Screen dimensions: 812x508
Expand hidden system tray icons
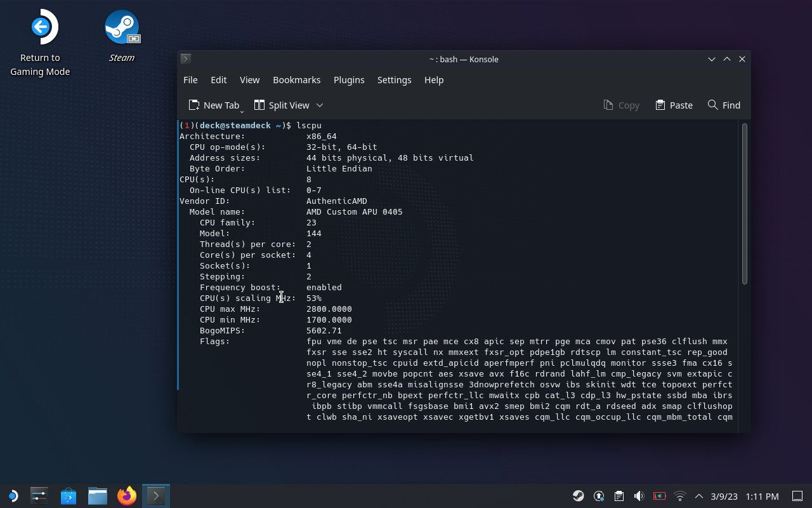click(698, 496)
